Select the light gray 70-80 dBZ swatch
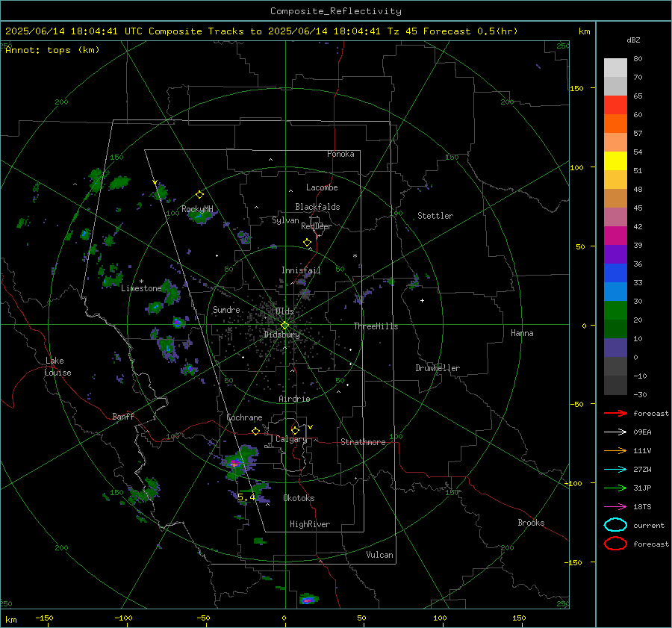Image resolution: width=672 pixels, height=628 pixels. pyautogui.click(x=615, y=68)
